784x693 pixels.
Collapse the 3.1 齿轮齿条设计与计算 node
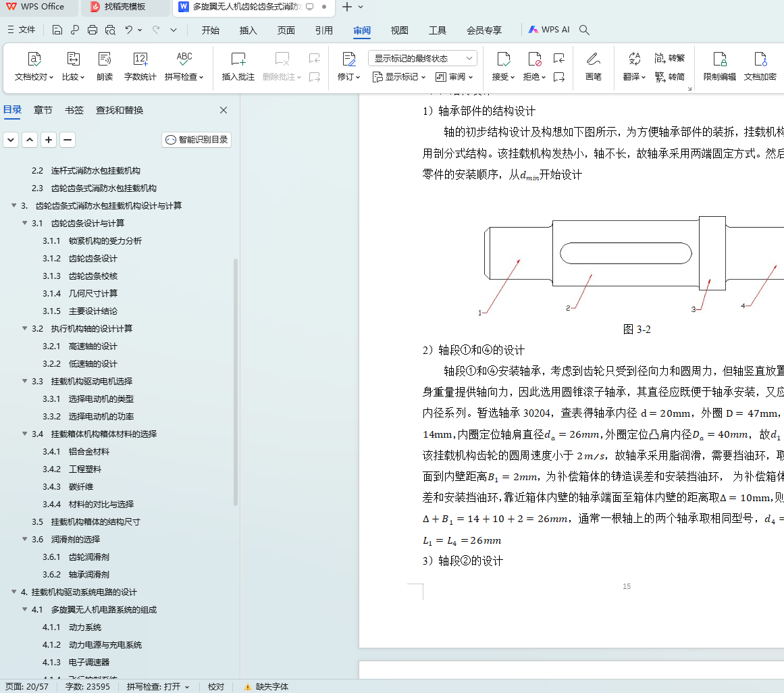pyautogui.click(x=24, y=223)
